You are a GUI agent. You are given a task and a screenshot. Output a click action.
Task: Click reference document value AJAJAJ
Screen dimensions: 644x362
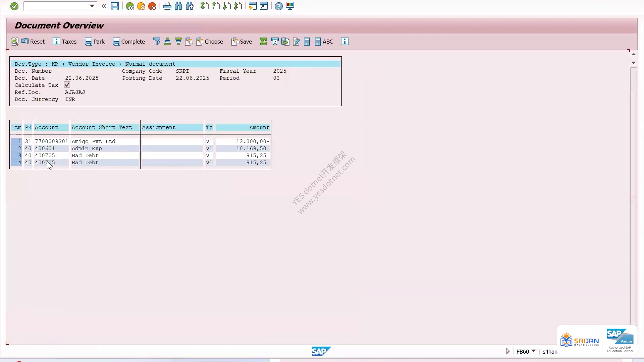point(75,92)
